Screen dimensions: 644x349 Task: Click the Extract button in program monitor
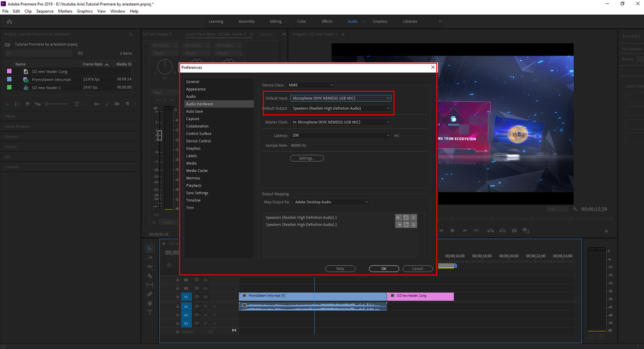click(x=502, y=231)
